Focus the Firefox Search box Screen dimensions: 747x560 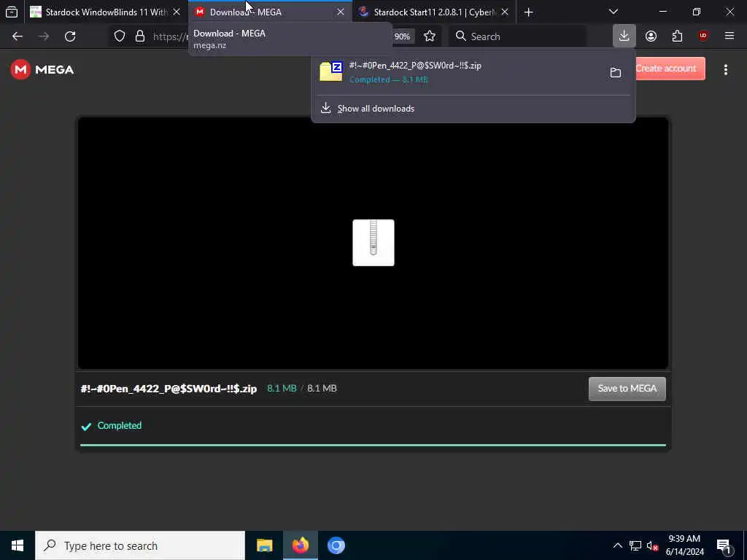coord(517,36)
